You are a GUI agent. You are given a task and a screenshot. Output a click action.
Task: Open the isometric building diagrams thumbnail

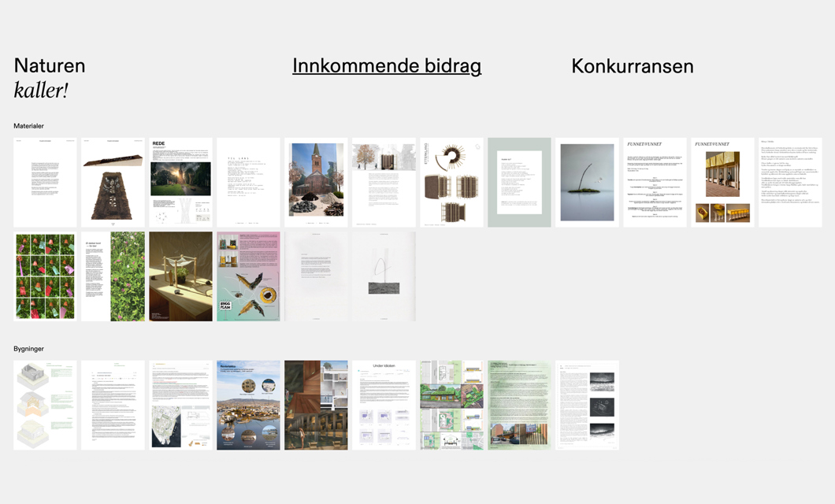coord(45,405)
